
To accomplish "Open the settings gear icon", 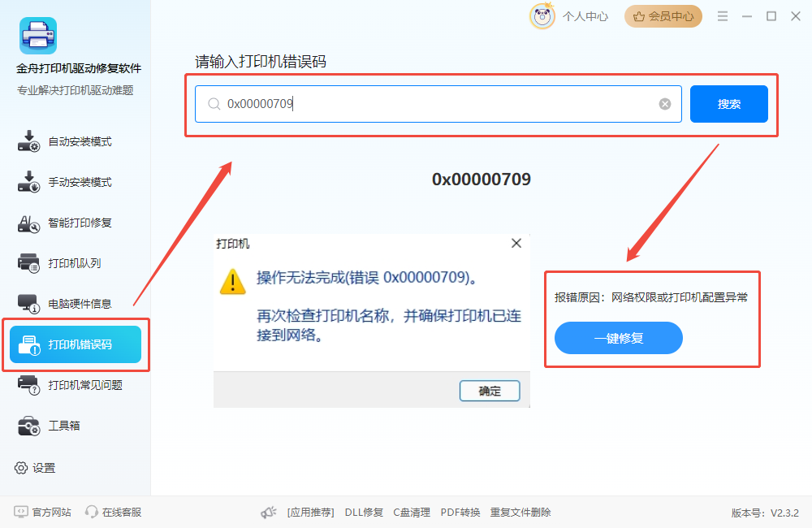I will (x=21, y=468).
